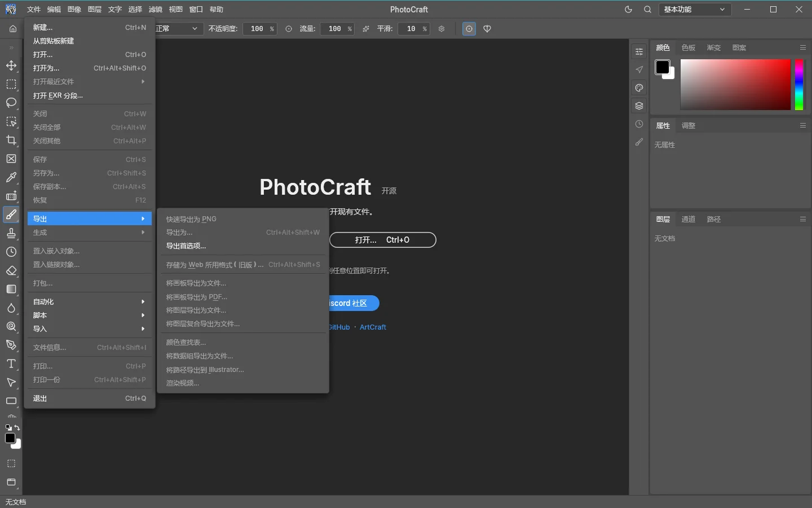Click the Home icon in options bar
812x508 pixels.
tap(13, 29)
